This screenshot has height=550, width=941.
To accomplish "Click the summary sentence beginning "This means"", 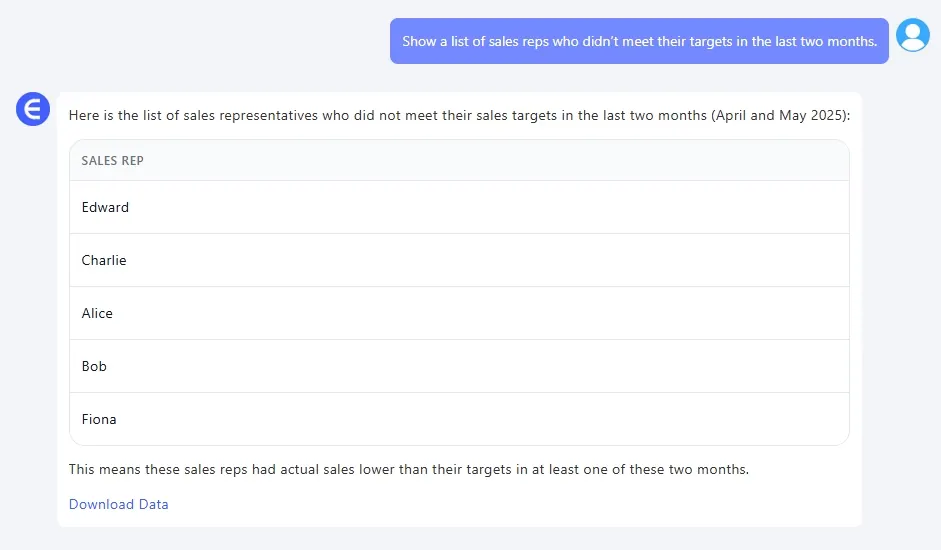I will point(408,469).
